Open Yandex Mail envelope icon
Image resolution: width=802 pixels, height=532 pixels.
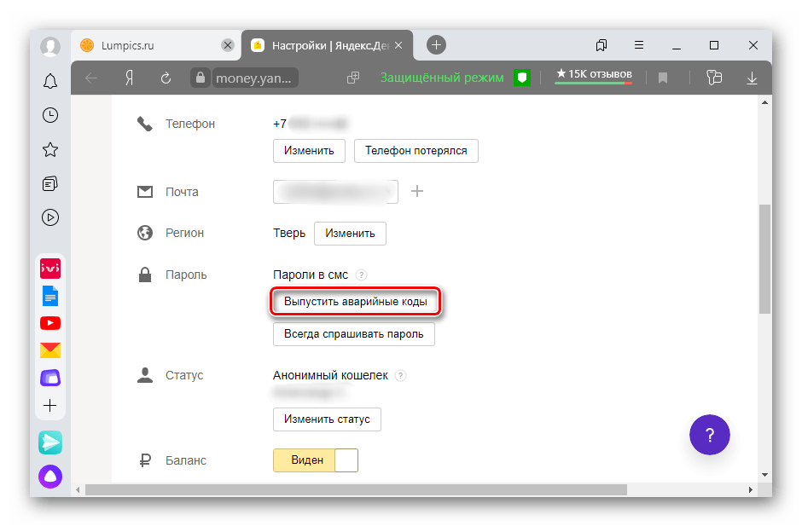50,350
